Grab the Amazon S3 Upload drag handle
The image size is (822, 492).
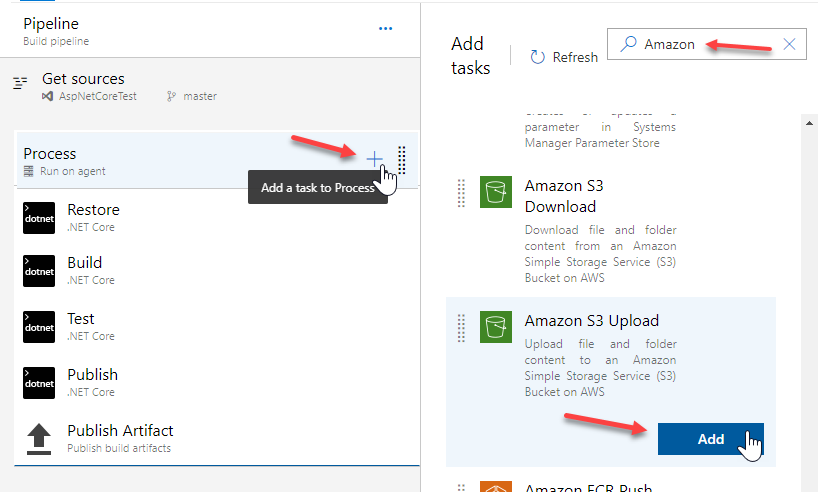coord(461,328)
